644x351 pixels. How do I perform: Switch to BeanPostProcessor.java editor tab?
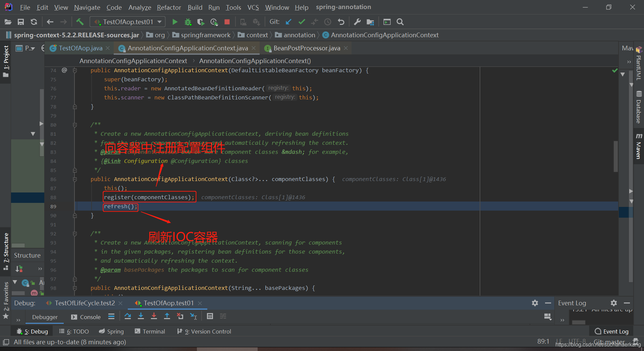click(x=307, y=48)
